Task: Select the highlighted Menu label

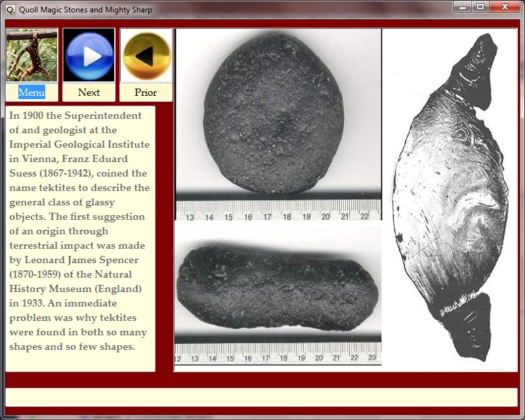Action: pyautogui.click(x=31, y=93)
